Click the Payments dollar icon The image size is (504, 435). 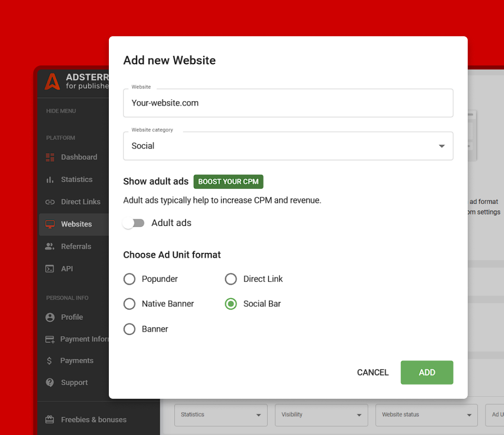pos(50,360)
